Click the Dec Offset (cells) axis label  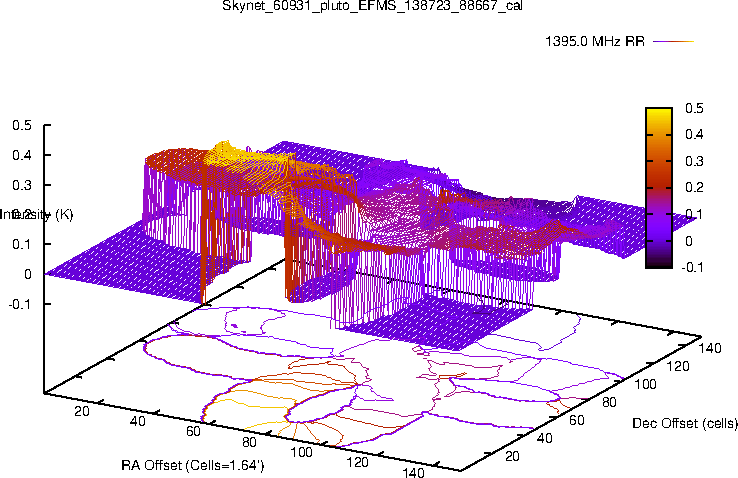pyautogui.click(x=685, y=423)
